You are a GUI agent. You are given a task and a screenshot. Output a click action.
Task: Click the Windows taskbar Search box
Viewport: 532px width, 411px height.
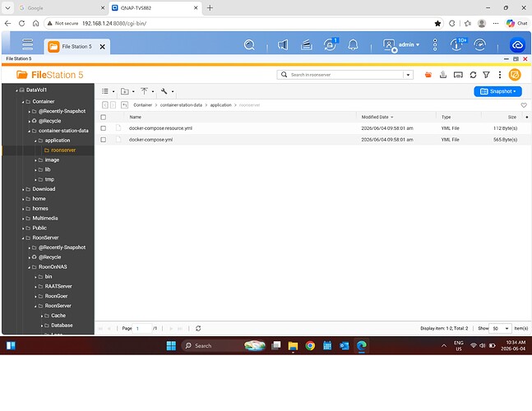click(224, 346)
